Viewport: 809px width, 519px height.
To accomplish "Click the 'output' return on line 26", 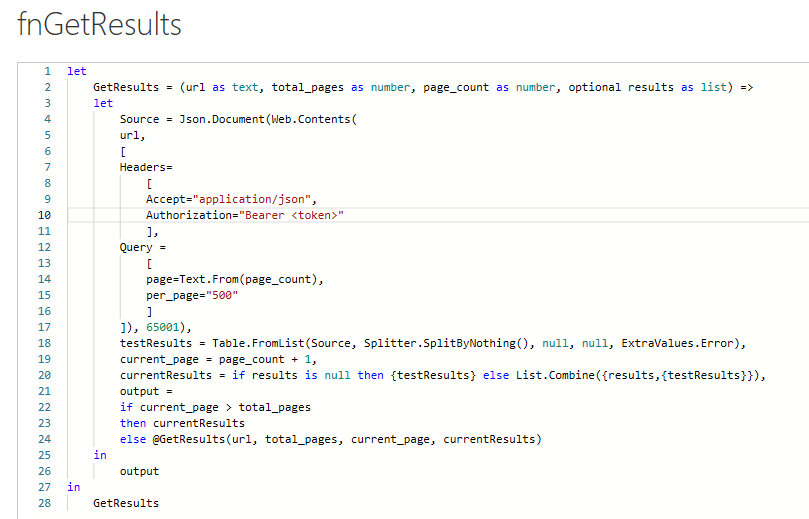I will point(139,471).
